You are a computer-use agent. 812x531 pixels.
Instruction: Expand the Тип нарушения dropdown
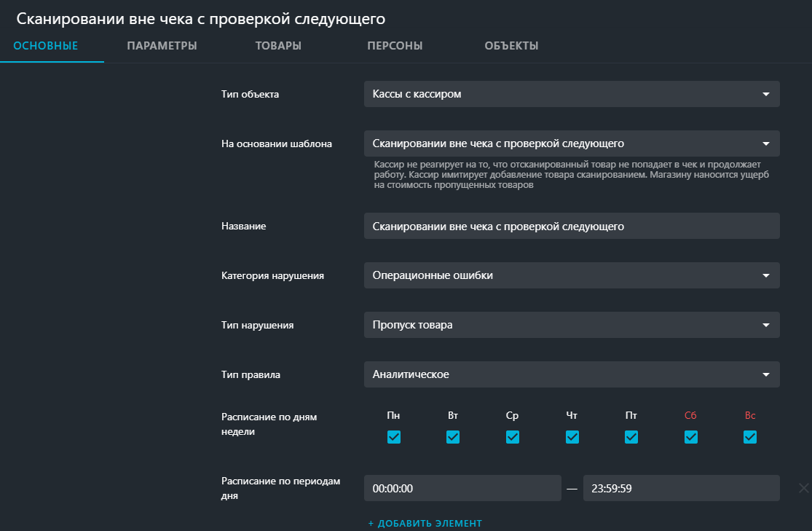[x=572, y=325]
